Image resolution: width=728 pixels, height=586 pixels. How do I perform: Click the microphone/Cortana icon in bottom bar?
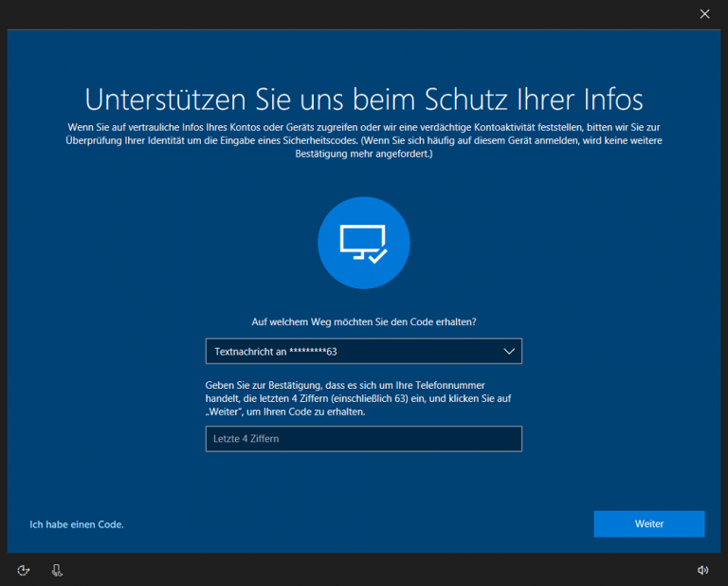pyautogui.click(x=57, y=570)
